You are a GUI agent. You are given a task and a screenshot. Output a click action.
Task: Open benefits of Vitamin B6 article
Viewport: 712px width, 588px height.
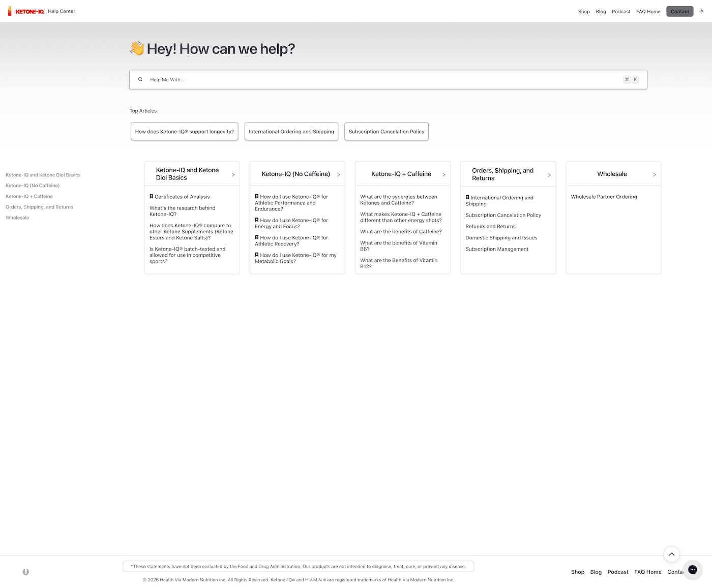click(399, 245)
